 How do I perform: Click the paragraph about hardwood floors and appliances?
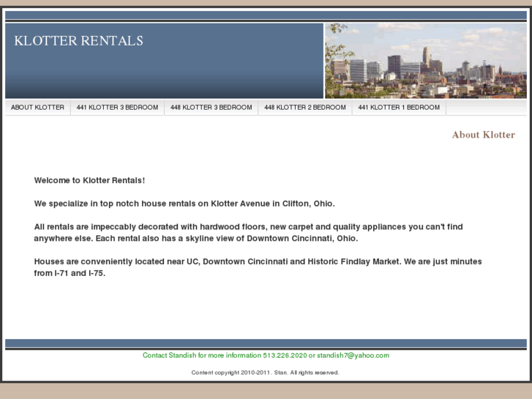[248, 232]
